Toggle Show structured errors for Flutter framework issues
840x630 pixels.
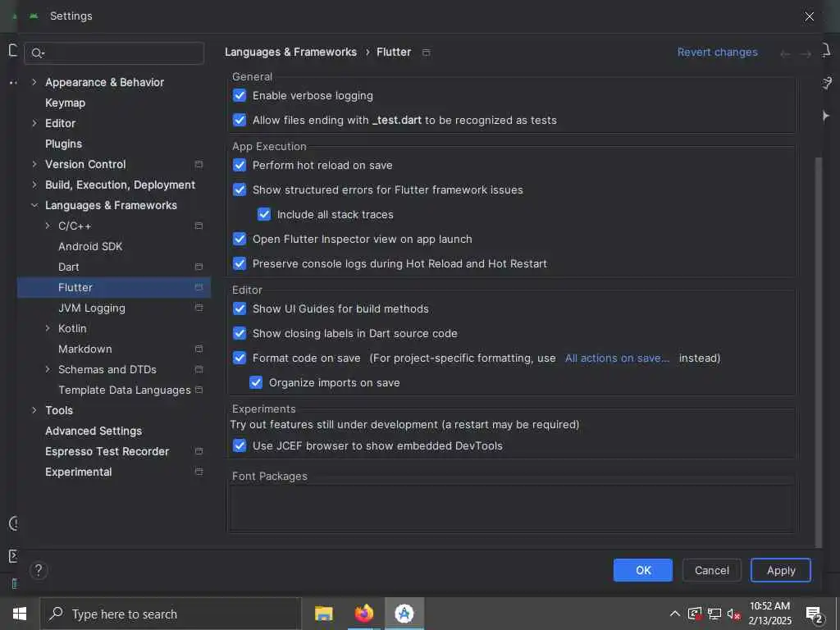click(x=240, y=189)
